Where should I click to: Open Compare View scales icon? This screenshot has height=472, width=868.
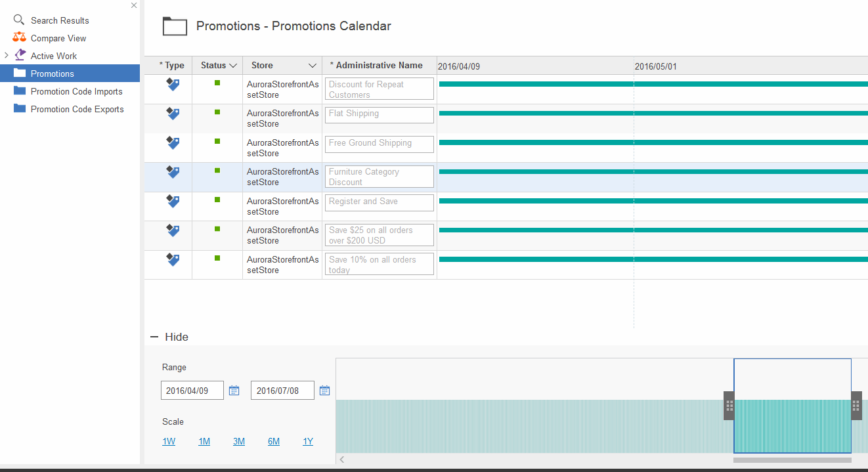coord(19,38)
